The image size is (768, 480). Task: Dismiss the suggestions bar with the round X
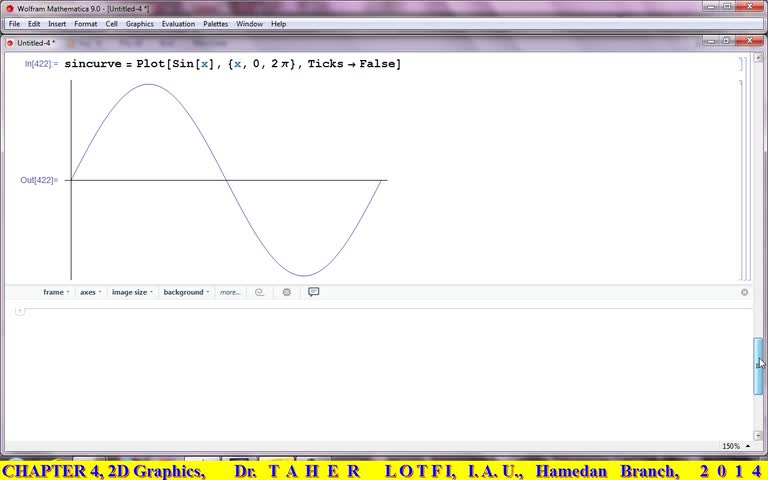(x=744, y=292)
